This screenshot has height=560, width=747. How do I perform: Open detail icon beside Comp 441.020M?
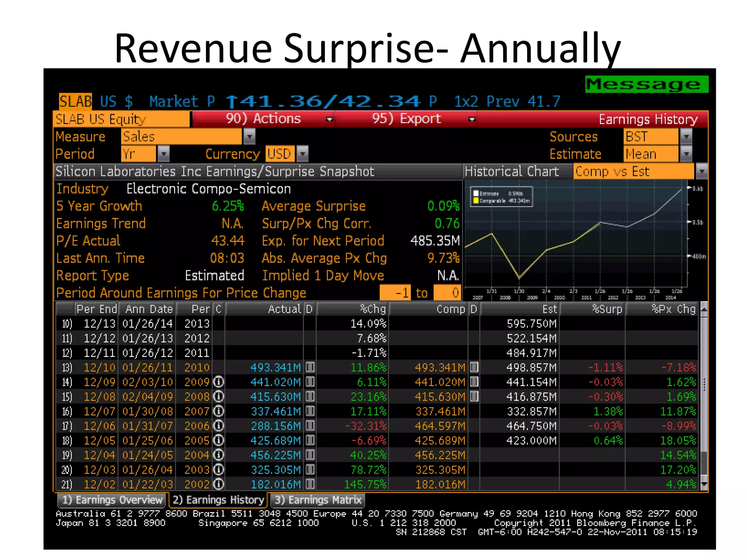[x=474, y=382]
